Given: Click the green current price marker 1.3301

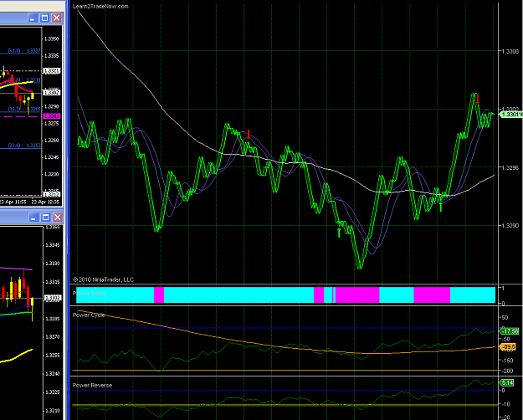Looking at the screenshot, I should click(x=511, y=115).
